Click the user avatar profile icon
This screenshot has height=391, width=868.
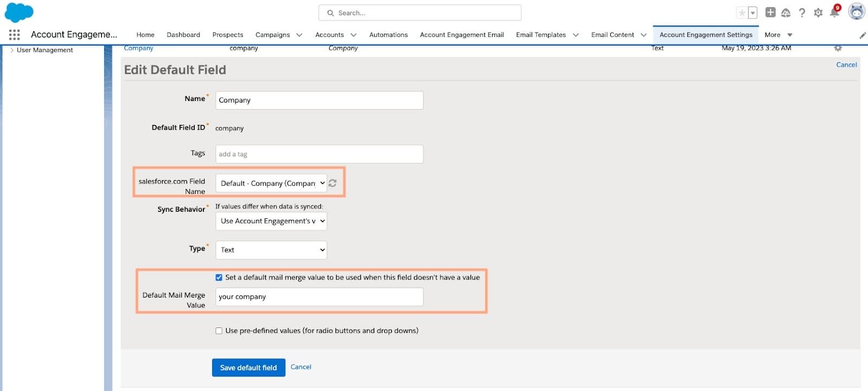pyautogui.click(x=857, y=11)
